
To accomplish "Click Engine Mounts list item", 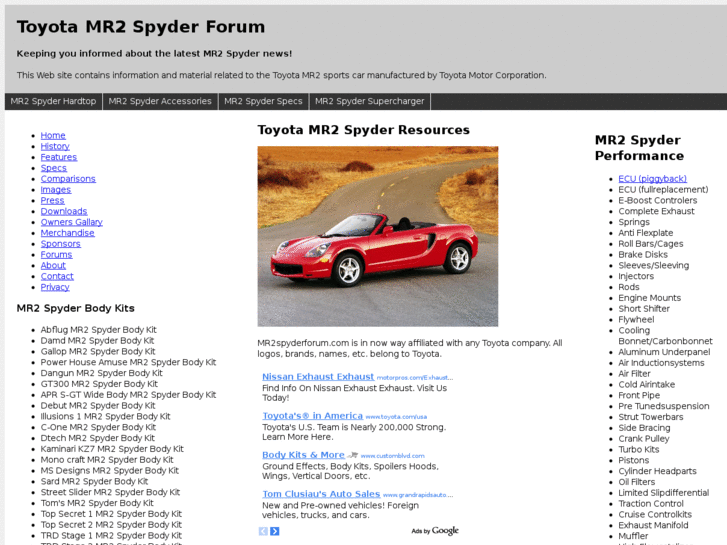I will click(x=650, y=298).
